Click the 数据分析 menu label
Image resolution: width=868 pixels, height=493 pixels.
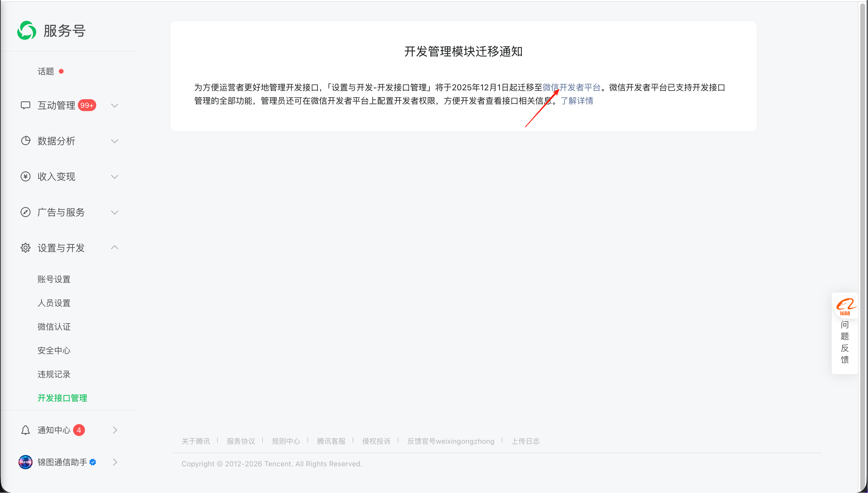point(56,141)
